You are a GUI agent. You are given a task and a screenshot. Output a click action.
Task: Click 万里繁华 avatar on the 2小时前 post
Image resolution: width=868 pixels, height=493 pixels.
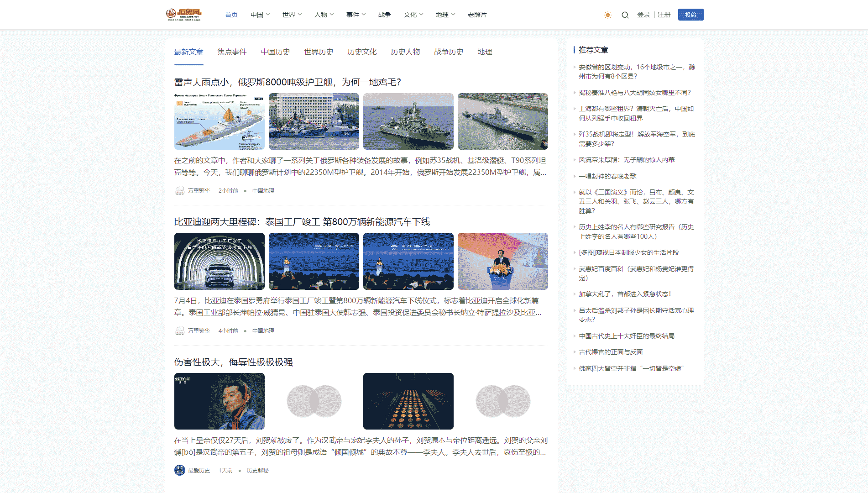(180, 190)
